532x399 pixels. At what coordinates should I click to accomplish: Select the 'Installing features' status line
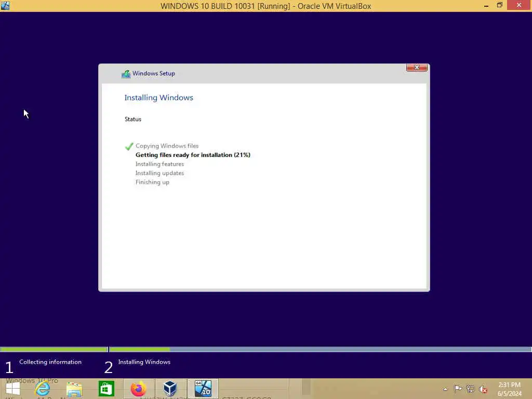point(159,164)
